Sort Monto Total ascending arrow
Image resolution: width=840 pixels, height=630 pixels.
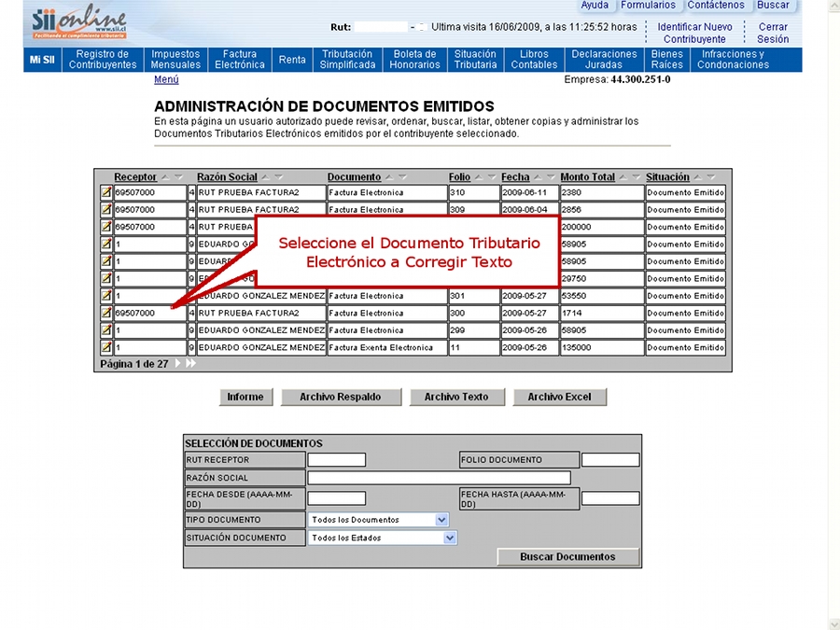coord(623,176)
